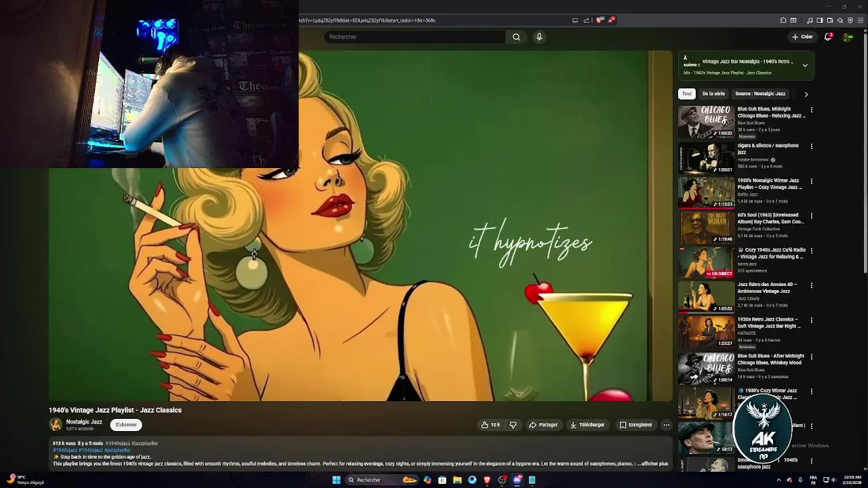Open Jazz Rétro des Années 40 video

coord(706,297)
